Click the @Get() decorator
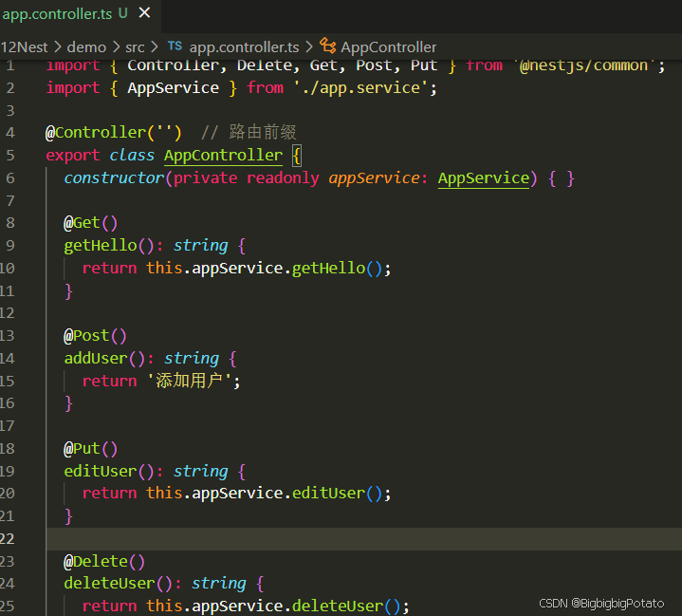The width and height of the screenshot is (682, 616). pos(90,223)
